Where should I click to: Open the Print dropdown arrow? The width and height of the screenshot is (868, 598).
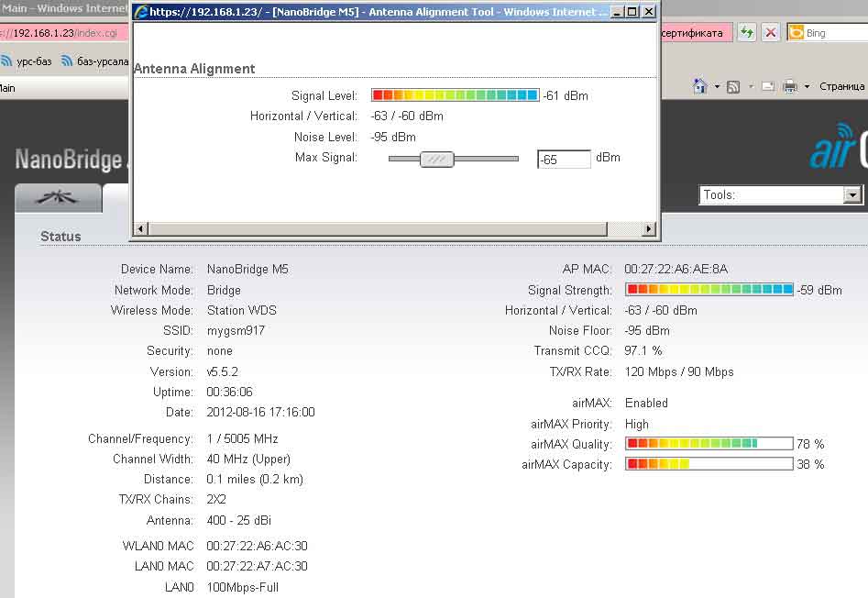click(x=807, y=86)
